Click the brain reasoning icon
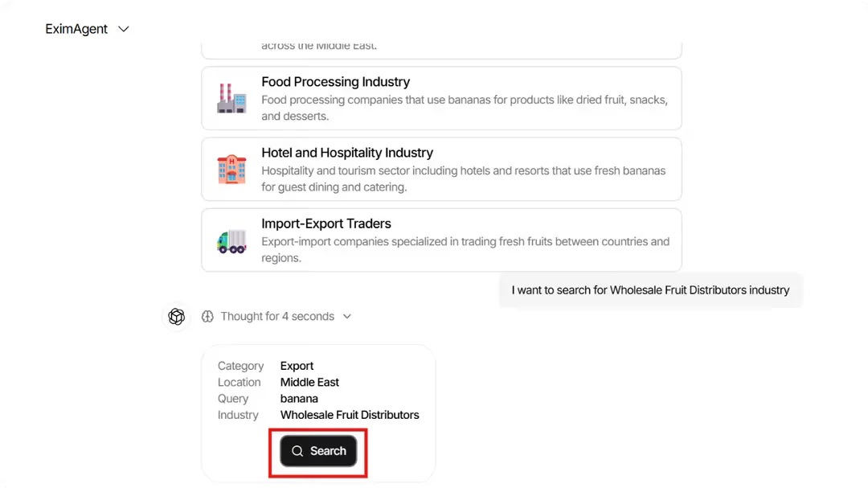The height and width of the screenshot is (488, 868). [207, 316]
